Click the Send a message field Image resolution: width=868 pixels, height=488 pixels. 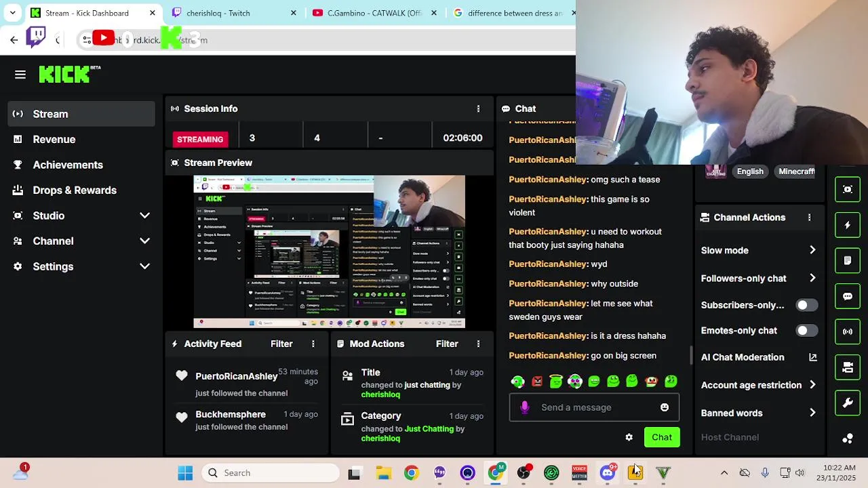coord(594,407)
